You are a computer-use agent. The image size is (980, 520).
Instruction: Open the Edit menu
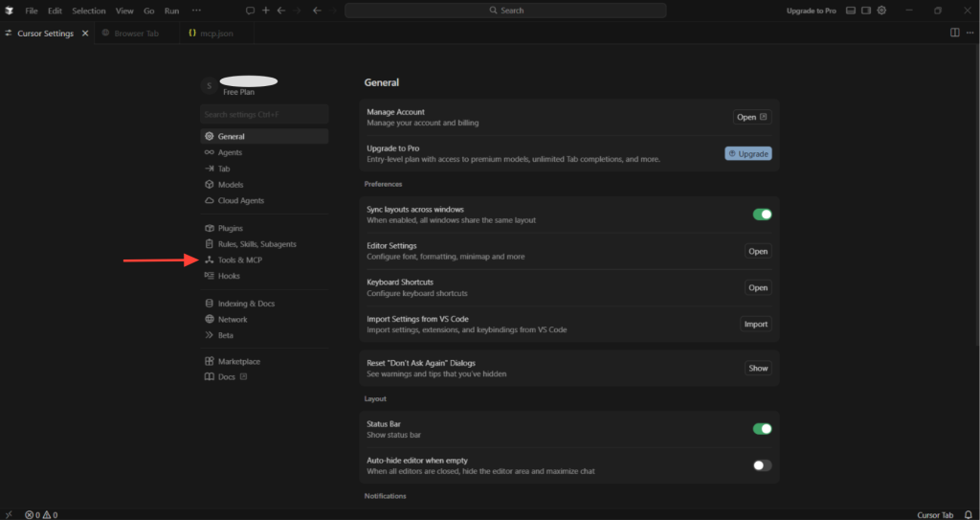pyautogui.click(x=55, y=11)
